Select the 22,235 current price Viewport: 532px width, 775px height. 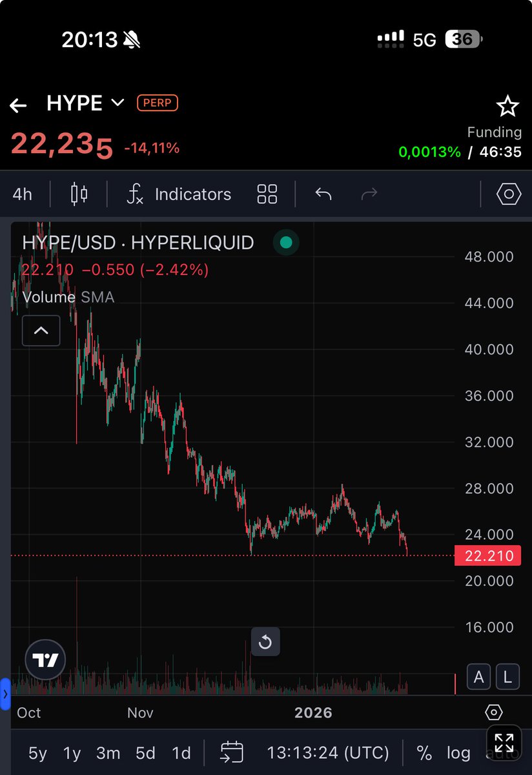[x=61, y=145]
